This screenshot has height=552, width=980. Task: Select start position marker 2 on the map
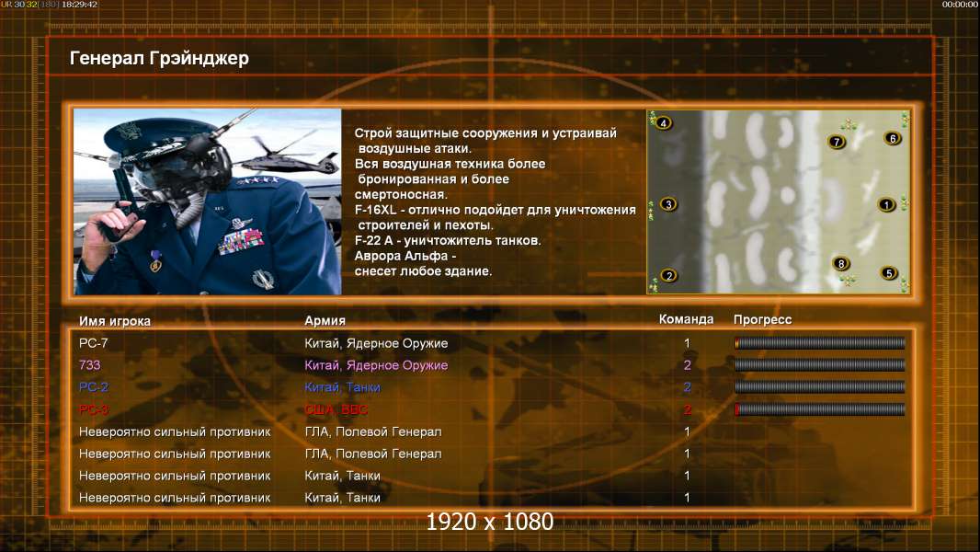[x=668, y=275]
